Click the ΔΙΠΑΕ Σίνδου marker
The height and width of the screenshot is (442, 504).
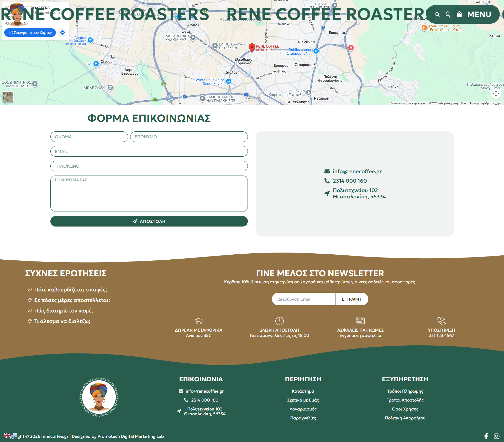110,88
